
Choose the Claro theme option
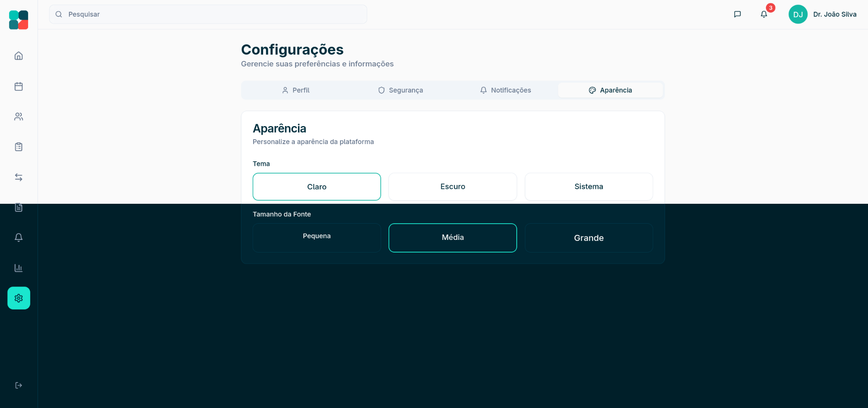(x=316, y=187)
